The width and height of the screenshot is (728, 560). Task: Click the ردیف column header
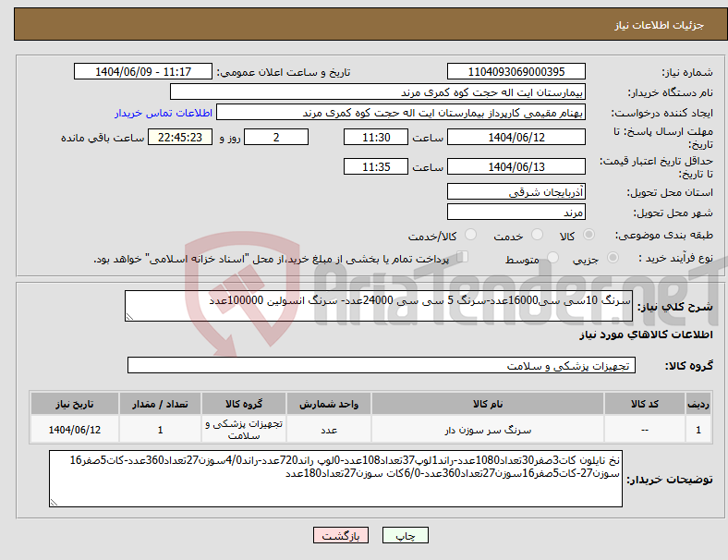click(x=698, y=404)
